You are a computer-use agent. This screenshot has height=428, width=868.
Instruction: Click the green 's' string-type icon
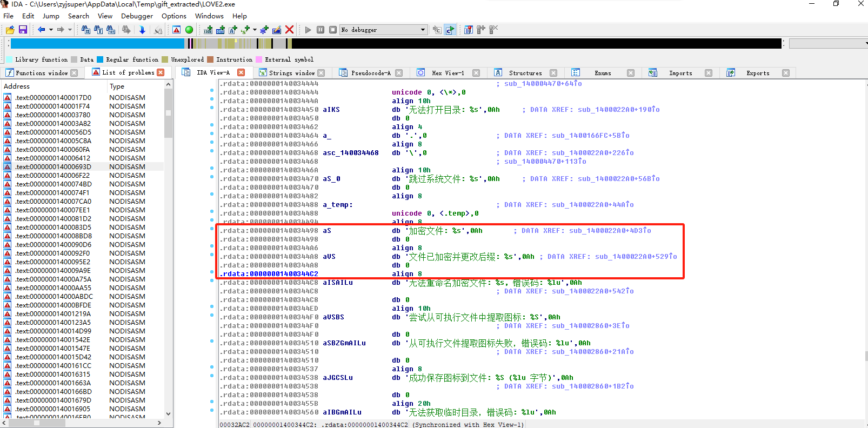coord(245,30)
